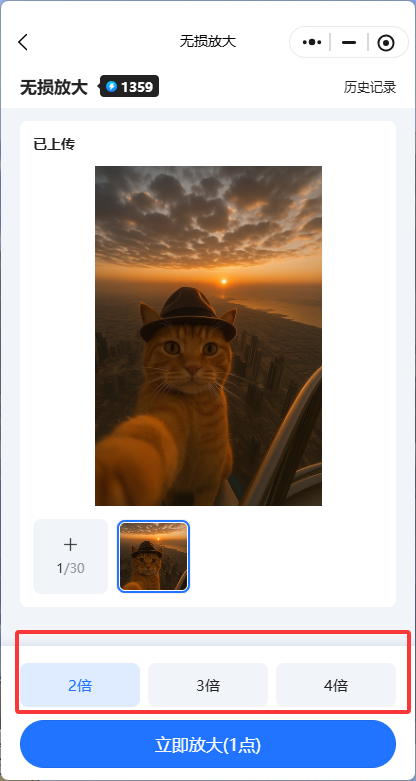Open the 1359 points balance badge

130,86
